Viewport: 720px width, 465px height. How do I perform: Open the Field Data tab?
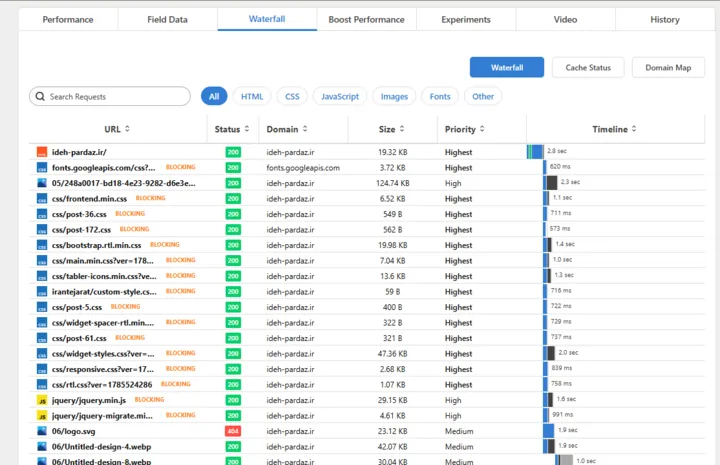pos(168,19)
